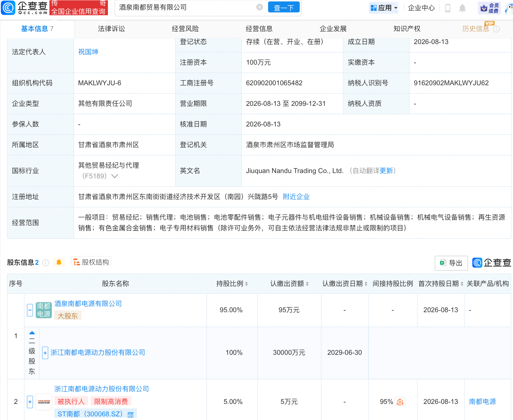Click the 被执行人 risk tag
The height and width of the screenshot is (420, 513).
point(71,402)
